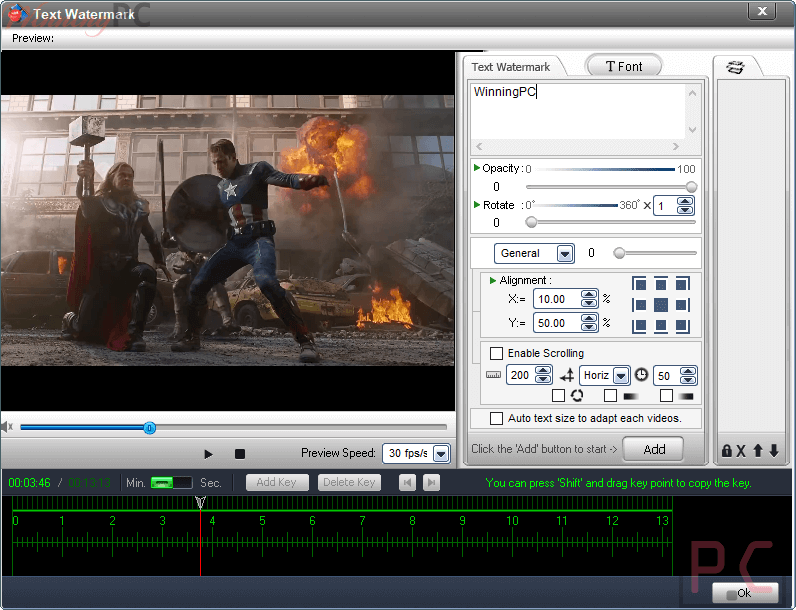
Task: Align watermark to bottom-right corner
Action: coord(683,326)
